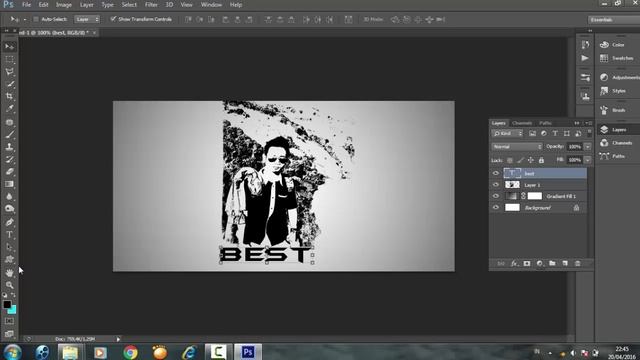Select the Zoom tool
Screen dimensions: 640x360
click(9, 285)
